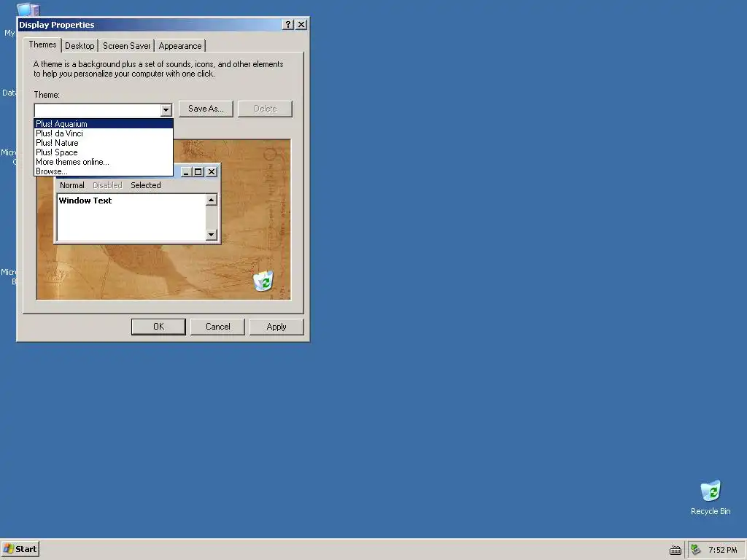
Task: Click Recycle Bin icon in theme preview
Action: tap(263, 281)
